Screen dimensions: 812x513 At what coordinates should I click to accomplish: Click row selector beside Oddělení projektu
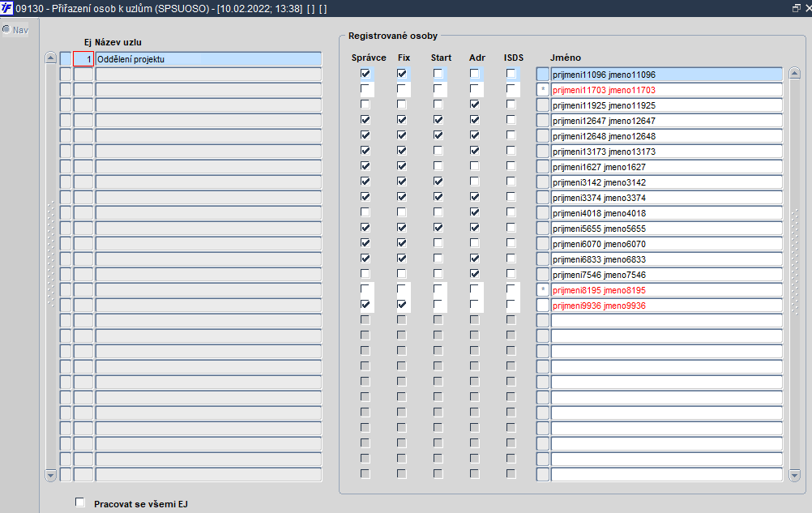(66, 59)
